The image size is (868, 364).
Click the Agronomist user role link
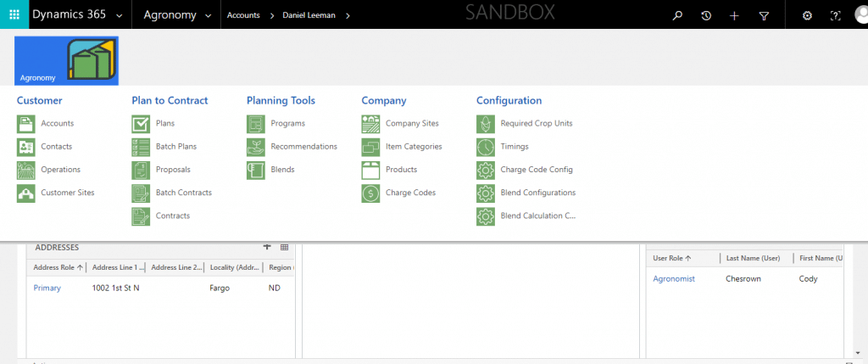[x=673, y=278]
